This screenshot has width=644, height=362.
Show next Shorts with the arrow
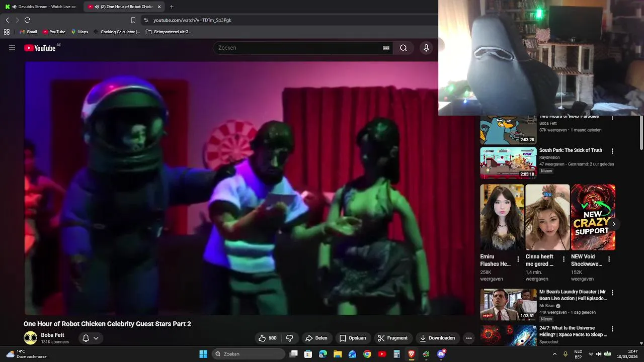coord(613,224)
